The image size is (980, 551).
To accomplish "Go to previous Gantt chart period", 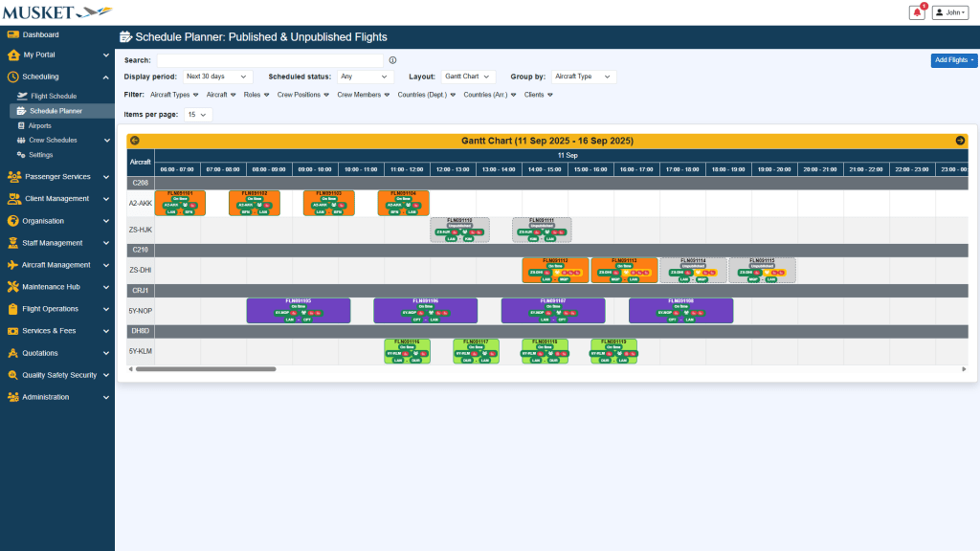I will [x=134, y=141].
